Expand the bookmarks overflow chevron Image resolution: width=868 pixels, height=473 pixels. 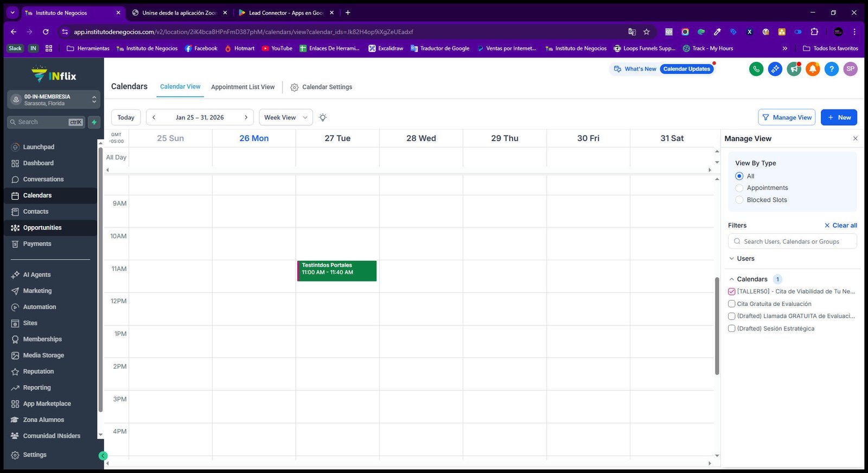click(x=784, y=48)
